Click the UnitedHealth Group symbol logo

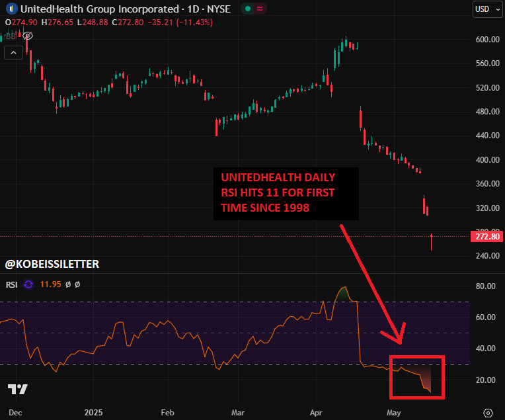12,9
